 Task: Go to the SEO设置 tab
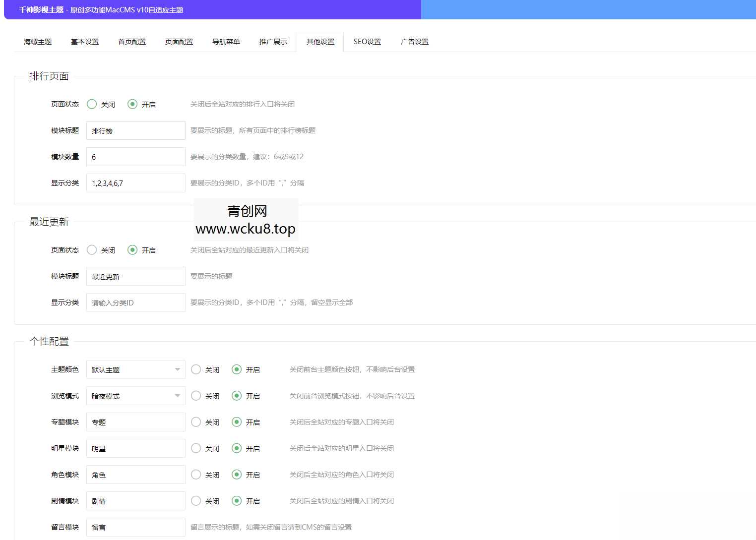(367, 42)
